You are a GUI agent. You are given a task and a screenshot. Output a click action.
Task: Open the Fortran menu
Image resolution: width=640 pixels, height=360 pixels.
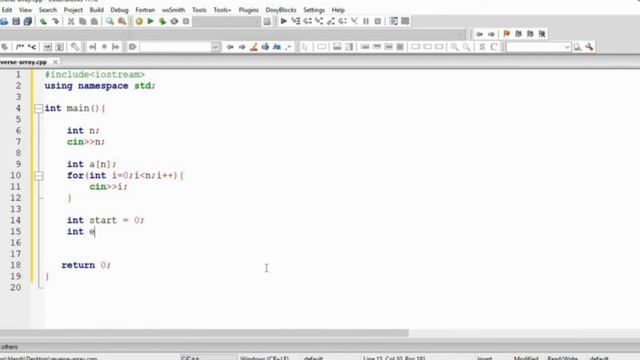[145, 10]
